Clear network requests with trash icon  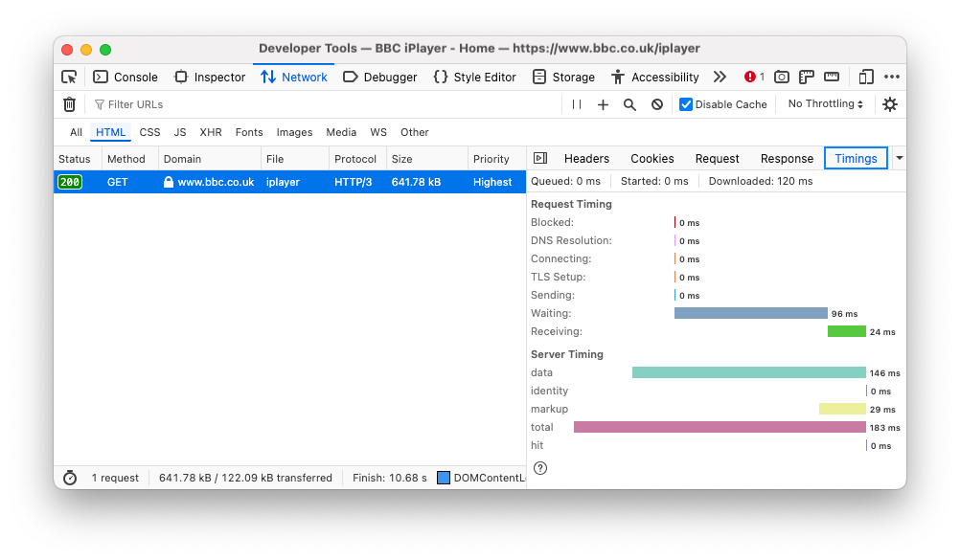click(x=70, y=104)
